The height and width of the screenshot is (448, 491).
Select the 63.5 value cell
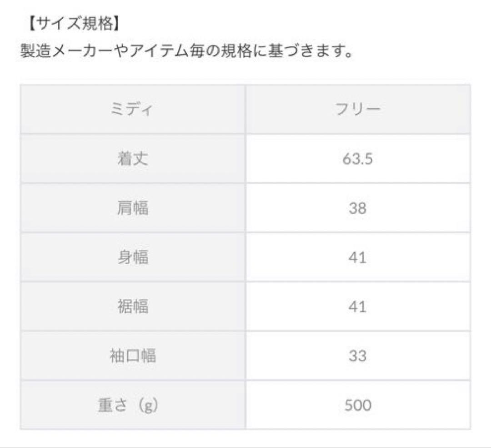coord(358,159)
